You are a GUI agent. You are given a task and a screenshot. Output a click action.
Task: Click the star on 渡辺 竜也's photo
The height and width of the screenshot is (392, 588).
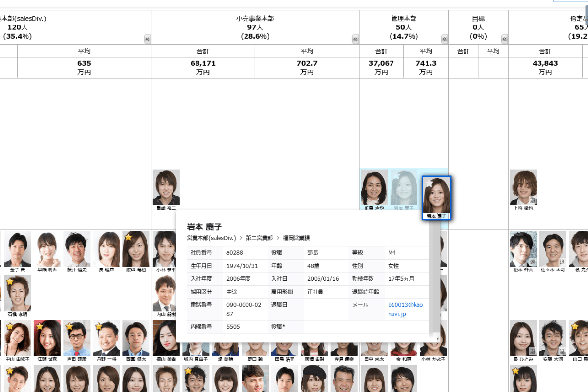(129, 237)
